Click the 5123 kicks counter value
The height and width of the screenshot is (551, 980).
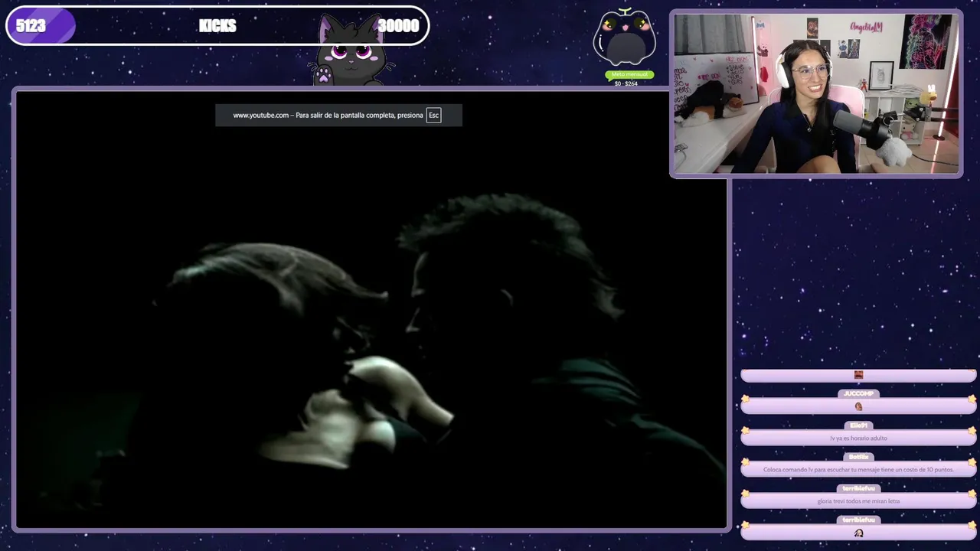pos(31,26)
